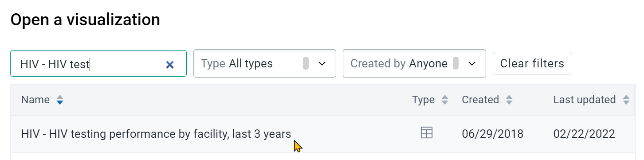The image size is (644, 160).
Task: Click the sort arrows next to Type header
Action: tap(445, 100)
